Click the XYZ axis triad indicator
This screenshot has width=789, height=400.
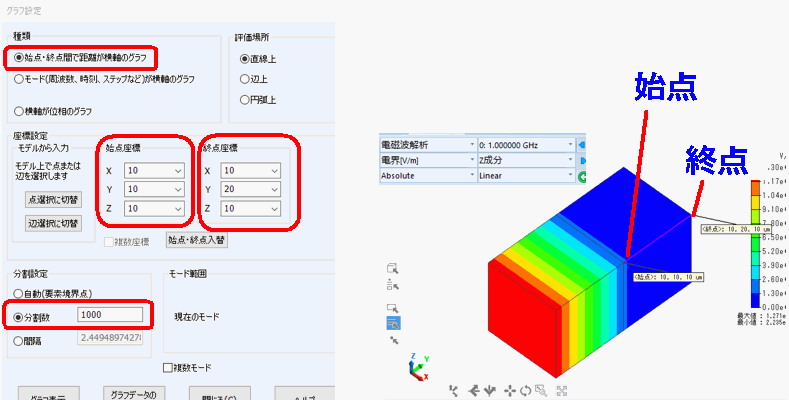(x=418, y=370)
